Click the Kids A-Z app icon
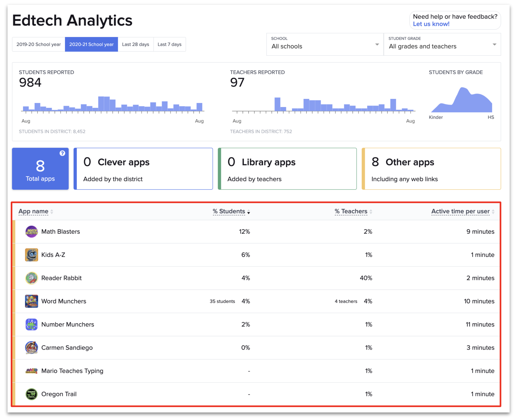 tap(31, 255)
